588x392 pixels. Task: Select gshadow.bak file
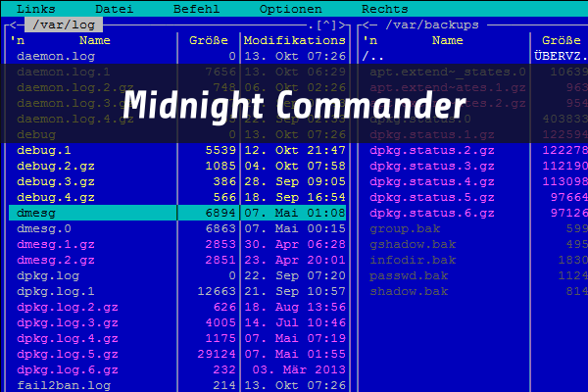point(413,245)
